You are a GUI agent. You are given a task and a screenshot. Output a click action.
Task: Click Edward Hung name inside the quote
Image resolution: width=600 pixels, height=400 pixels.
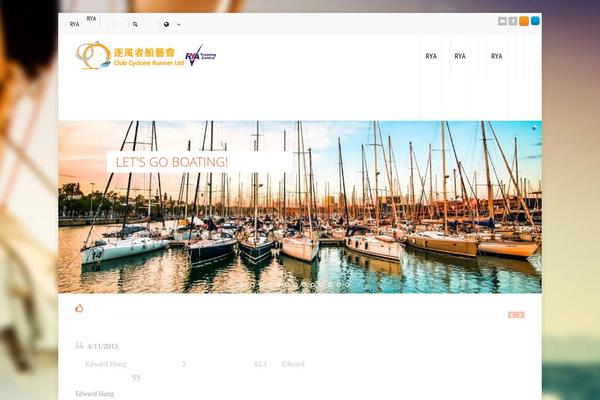click(x=106, y=364)
